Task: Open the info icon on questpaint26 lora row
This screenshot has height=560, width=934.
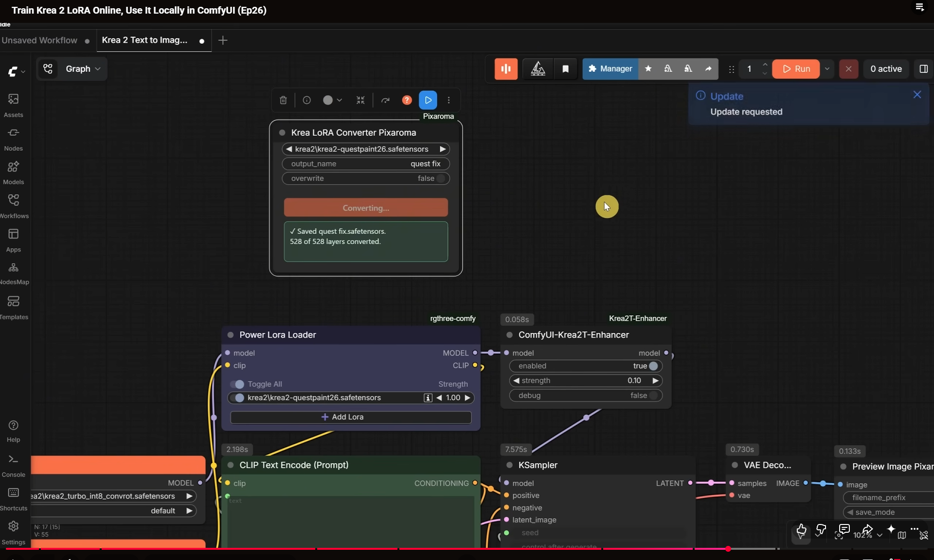Action: pos(428,398)
